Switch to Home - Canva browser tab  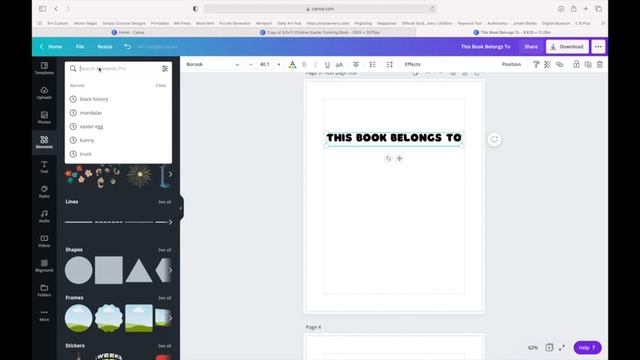(x=128, y=32)
